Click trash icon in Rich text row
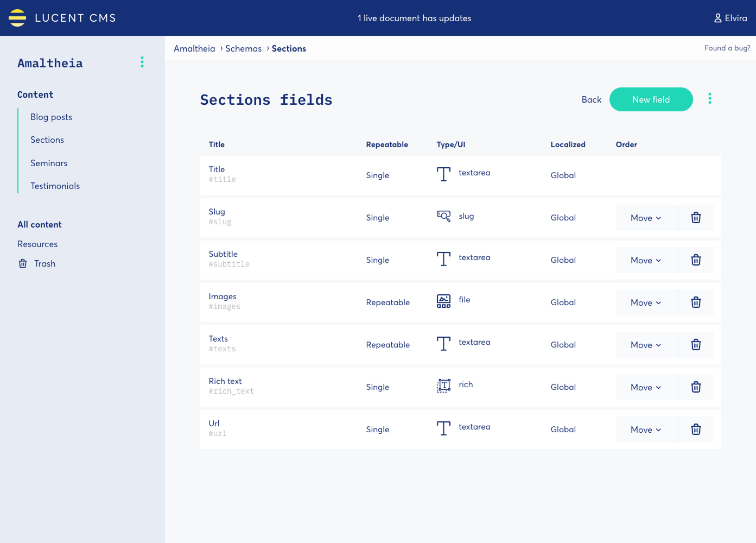This screenshot has width=756, height=543. (x=696, y=387)
